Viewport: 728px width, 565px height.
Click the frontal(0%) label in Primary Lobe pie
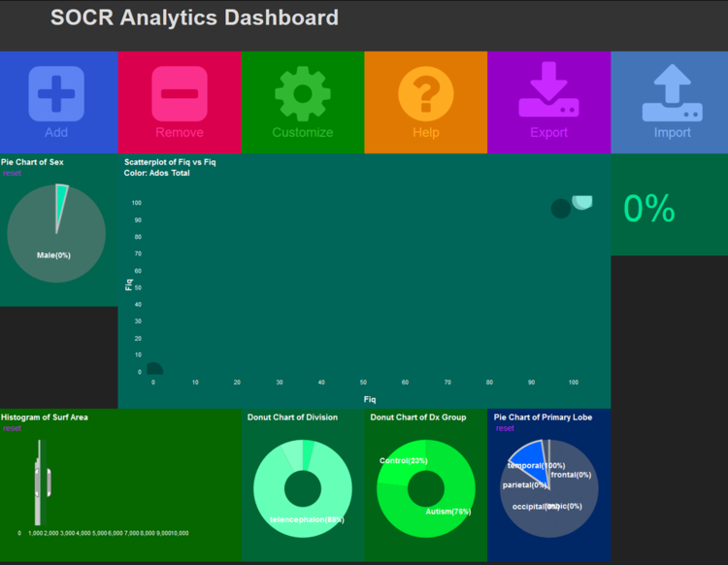point(571,475)
